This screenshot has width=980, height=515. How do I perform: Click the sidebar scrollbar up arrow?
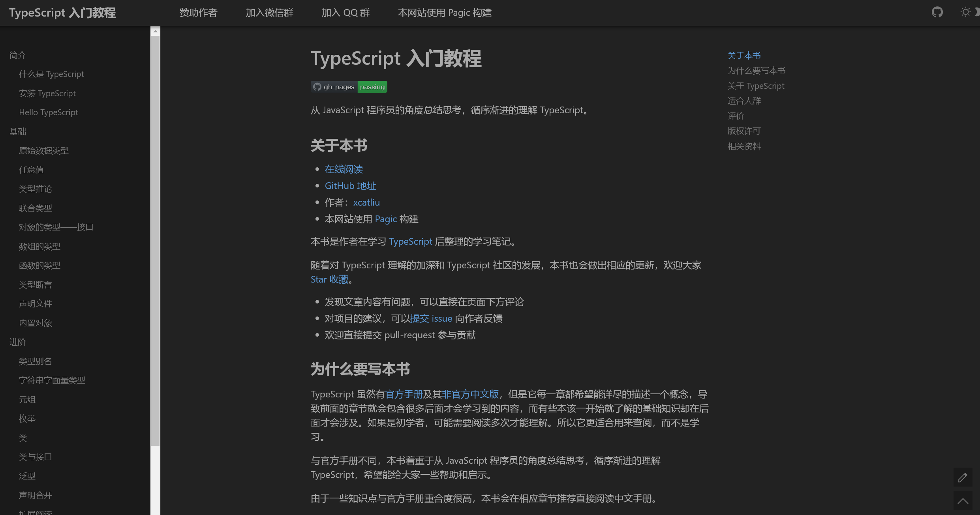(155, 31)
